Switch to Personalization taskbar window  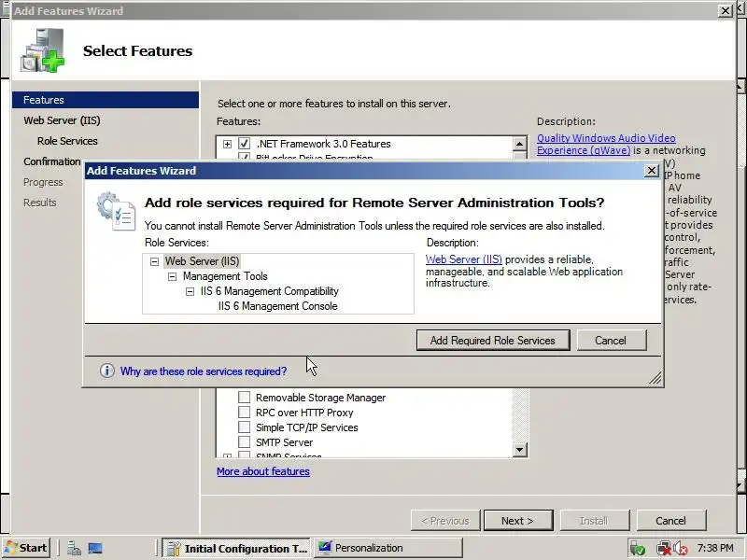coord(388,548)
